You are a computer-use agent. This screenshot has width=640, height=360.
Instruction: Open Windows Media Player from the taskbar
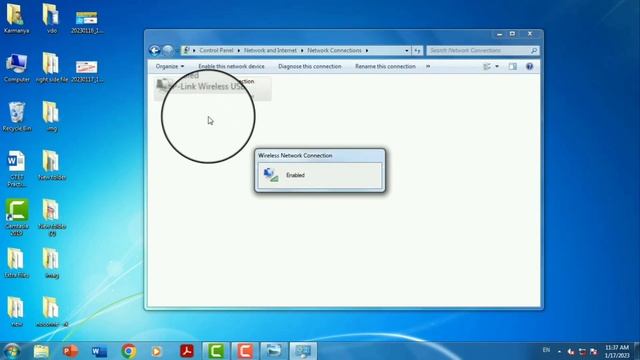click(157, 351)
